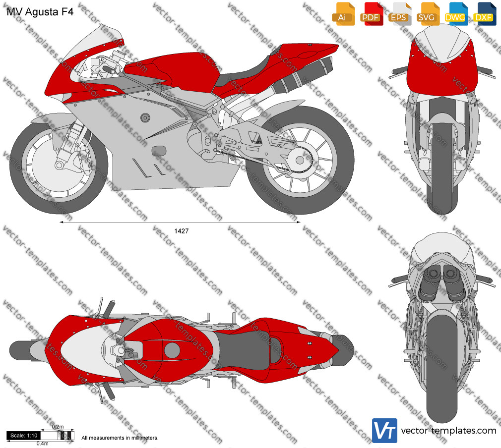Click the 1427 wheelbase measurement
The image size is (501, 448).
click(181, 231)
